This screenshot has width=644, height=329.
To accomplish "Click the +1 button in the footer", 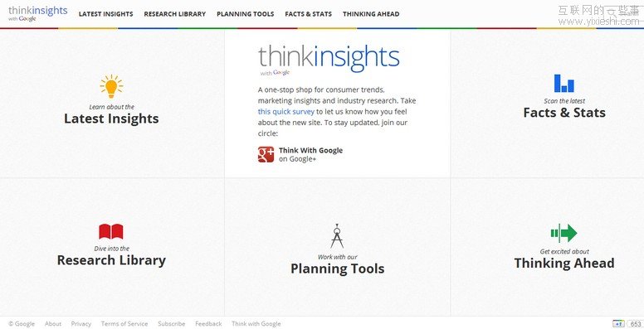I will pos(618,323).
